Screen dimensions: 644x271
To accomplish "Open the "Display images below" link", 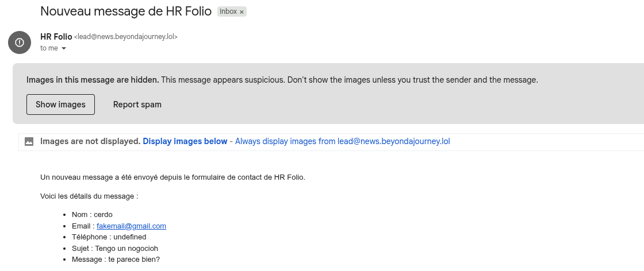I will click(x=185, y=141).
